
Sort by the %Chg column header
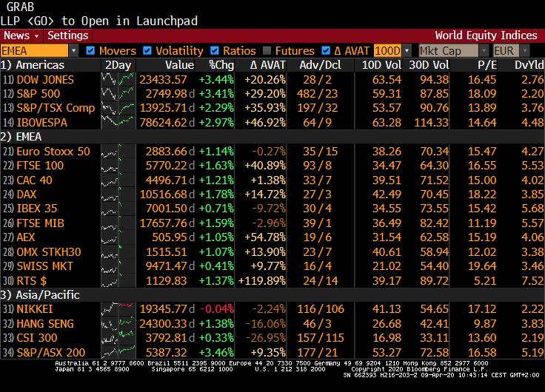221,65
